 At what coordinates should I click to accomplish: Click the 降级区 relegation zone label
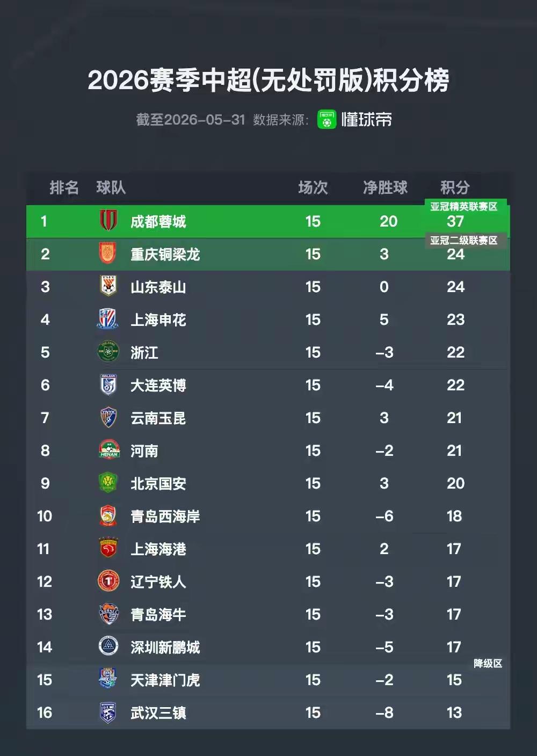488,664
